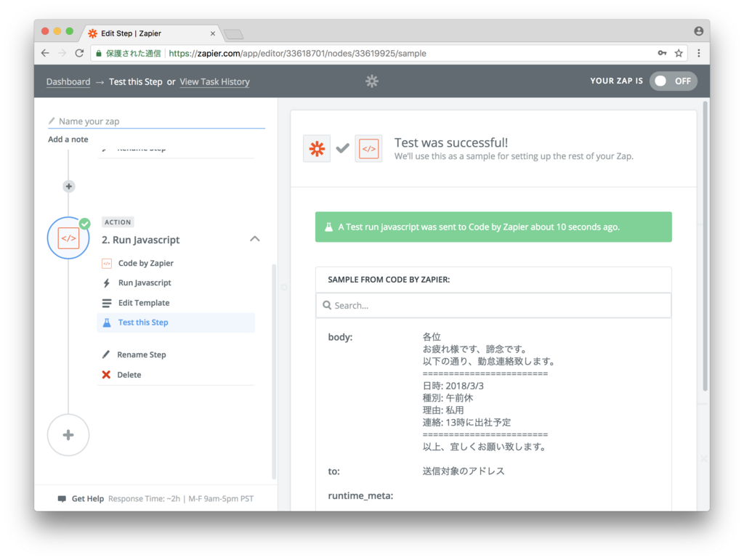Reload the page with refresh icon
Screen dimensions: 744x560
coord(79,53)
